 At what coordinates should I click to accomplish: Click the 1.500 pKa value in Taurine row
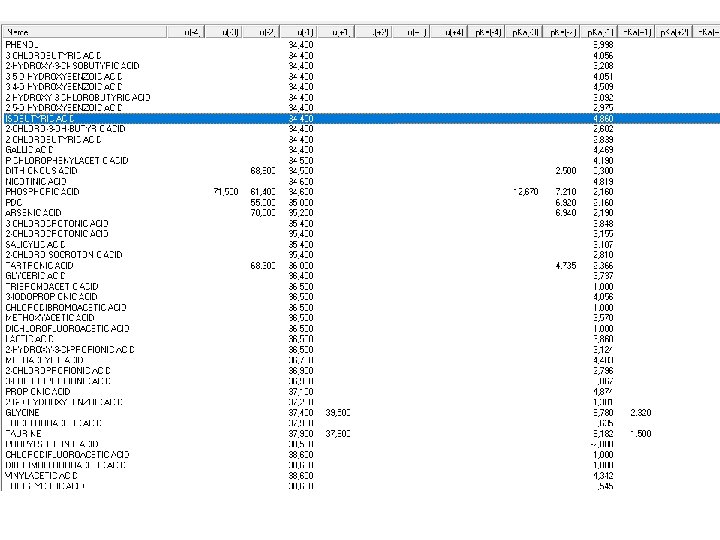[x=641, y=433]
